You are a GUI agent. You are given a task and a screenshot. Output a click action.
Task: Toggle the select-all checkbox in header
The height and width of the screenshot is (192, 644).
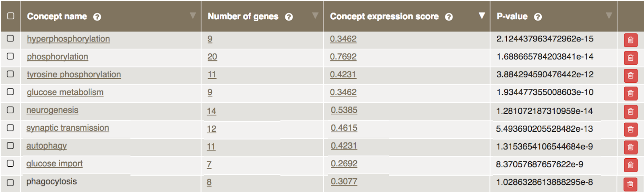(11, 16)
